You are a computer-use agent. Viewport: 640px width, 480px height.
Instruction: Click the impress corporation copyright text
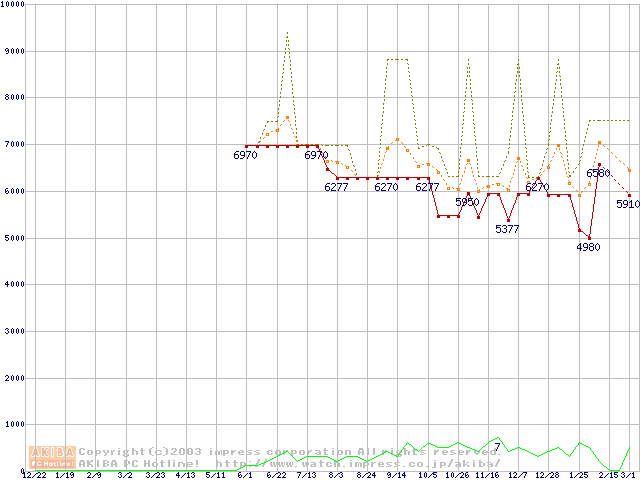[285, 451]
